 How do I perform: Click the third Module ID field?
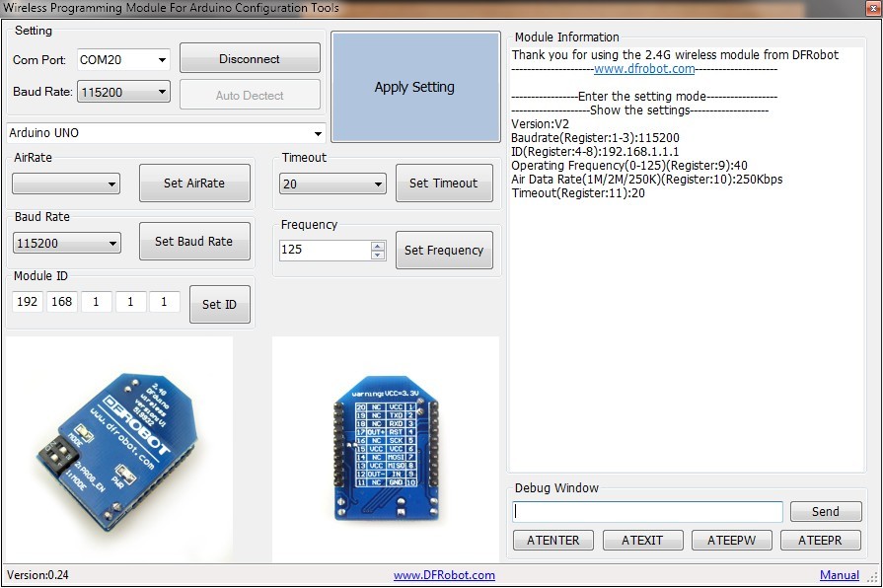point(96,302)
